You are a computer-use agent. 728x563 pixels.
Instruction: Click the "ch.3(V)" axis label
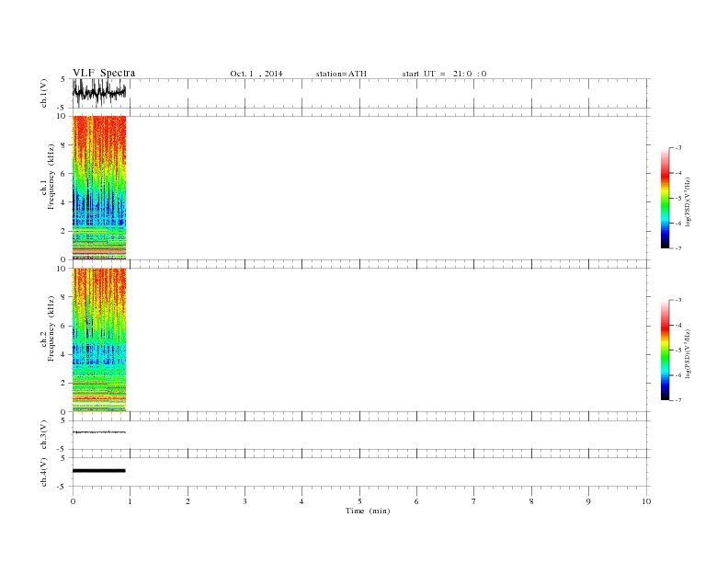[44, 434]
